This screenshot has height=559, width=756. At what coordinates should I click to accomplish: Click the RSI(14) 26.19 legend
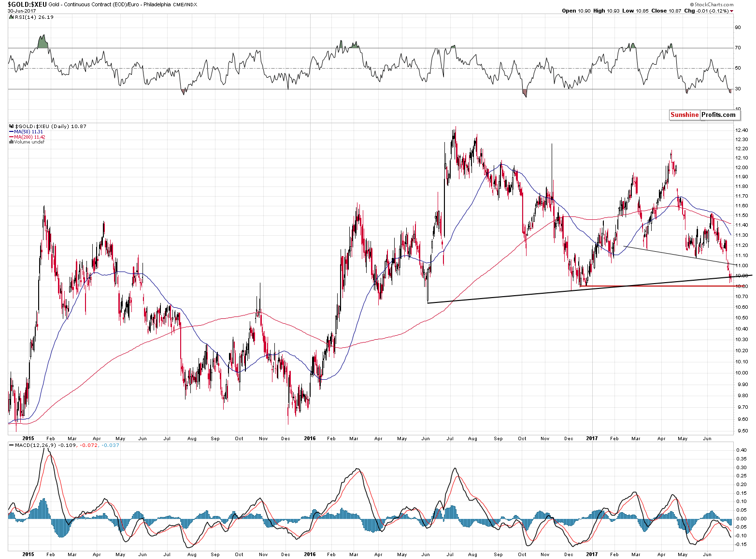click(34, 17)
